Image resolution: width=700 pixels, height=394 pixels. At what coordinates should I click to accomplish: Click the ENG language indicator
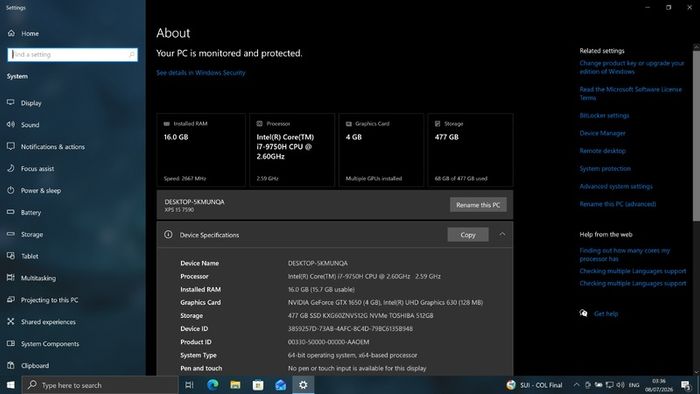[x=634, y=385]
